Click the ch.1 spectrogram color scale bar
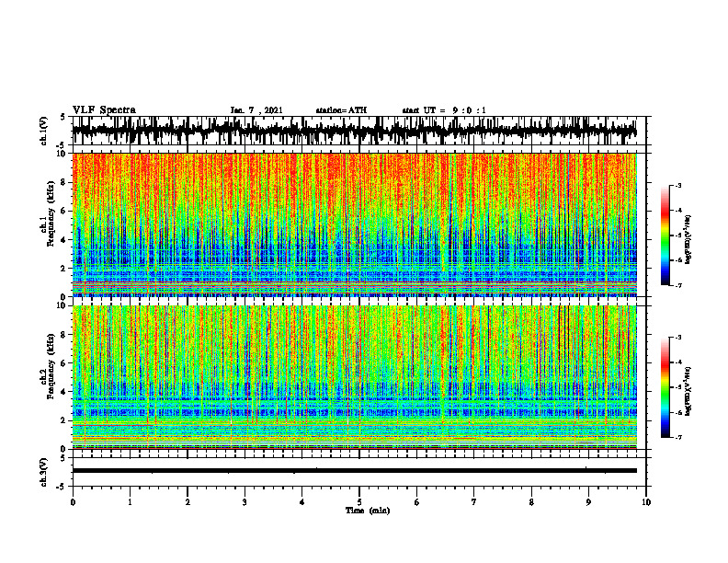This screenshot has height=563, width=728. [665, 236]
